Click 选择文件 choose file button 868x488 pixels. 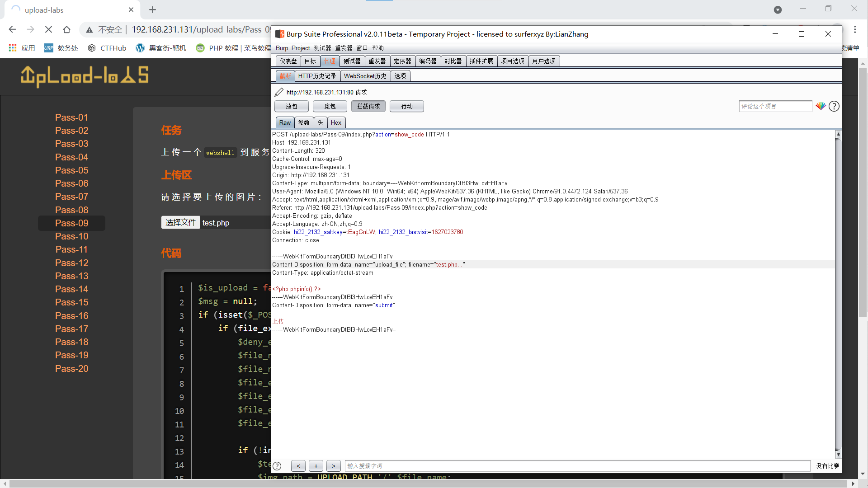coord(180,222)
